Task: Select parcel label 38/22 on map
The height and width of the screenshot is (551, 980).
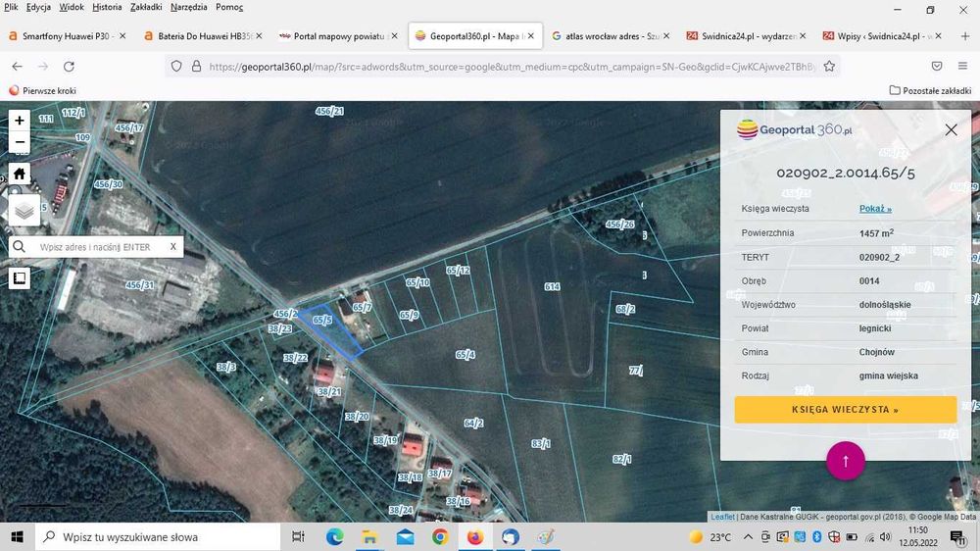Action: (x=295, y=358)
